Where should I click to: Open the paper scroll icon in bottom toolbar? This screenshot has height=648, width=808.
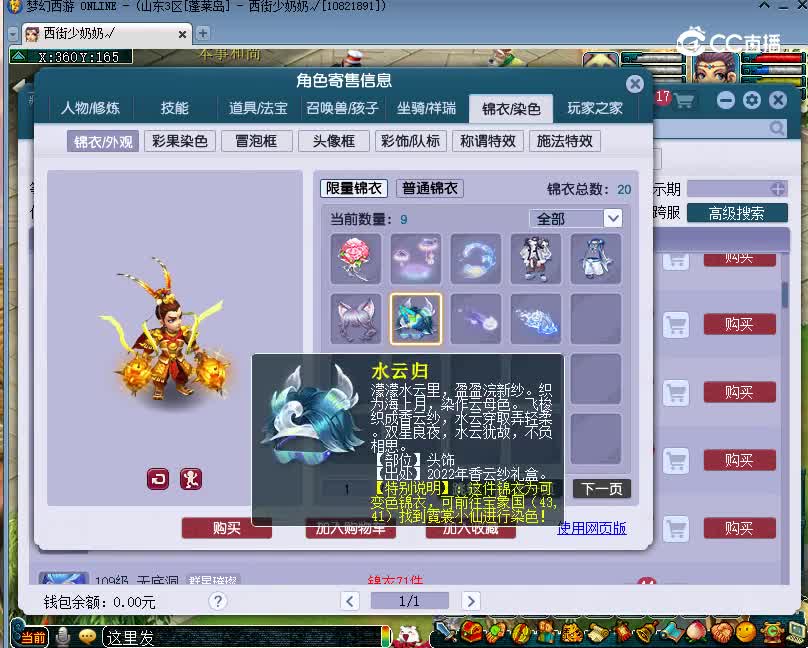(x=597, y=632)
